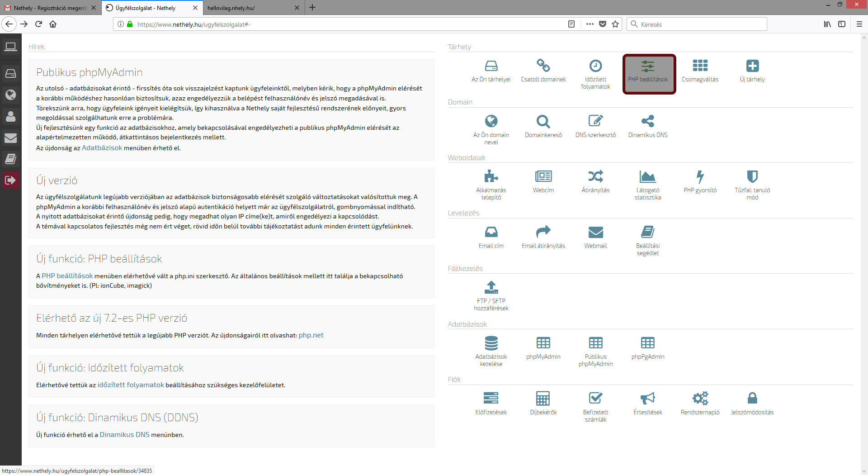The image size is (868, 475).
Task: Open Adatbázisok kezelése database manager
Action: pos(491,343)
